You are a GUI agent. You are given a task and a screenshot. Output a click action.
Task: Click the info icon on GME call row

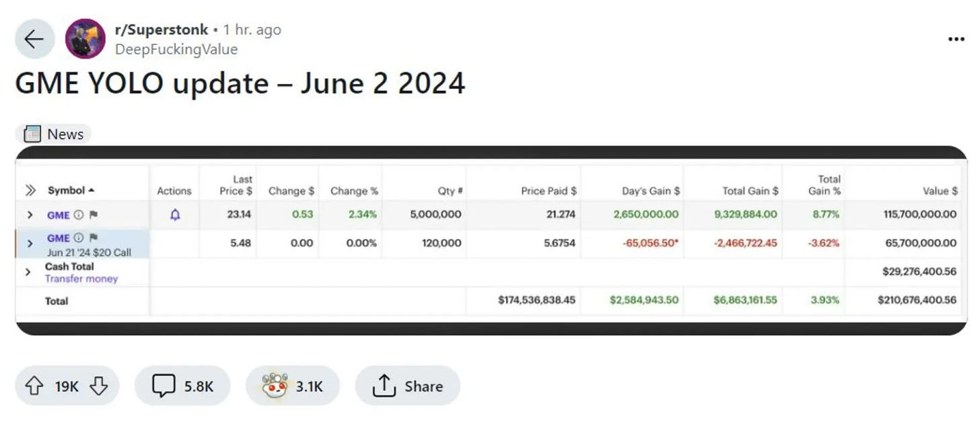79,238
